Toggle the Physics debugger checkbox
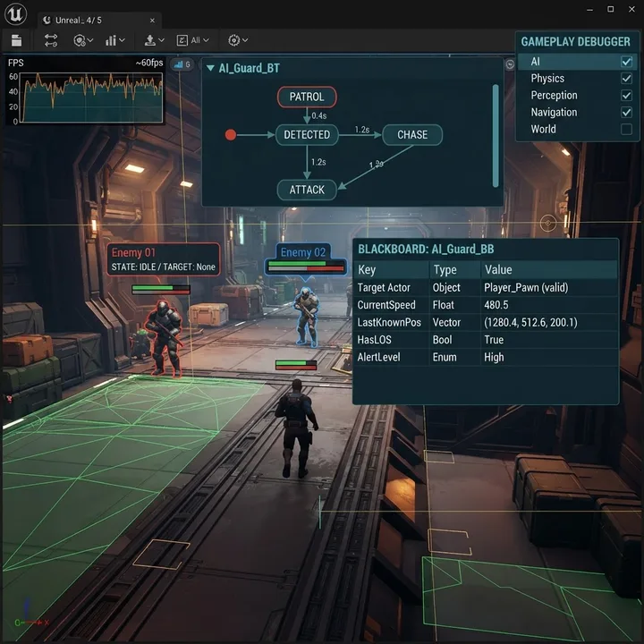The width and height of the screenshot is (644, 644). tap(626, 79)
